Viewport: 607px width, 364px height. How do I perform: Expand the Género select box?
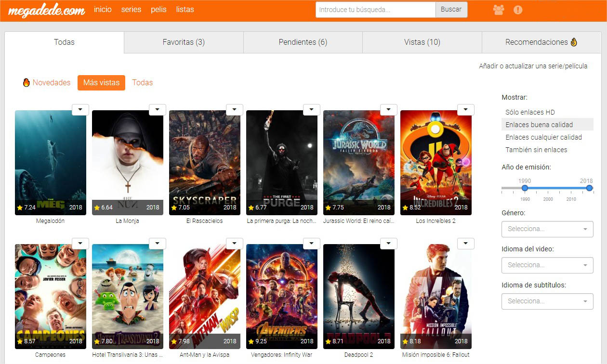pos(547,229)
